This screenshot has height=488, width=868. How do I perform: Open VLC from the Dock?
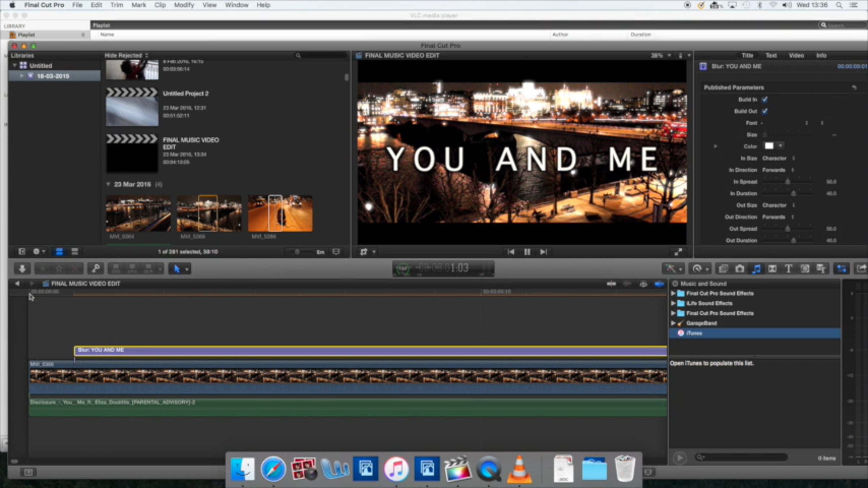(519, 469)
